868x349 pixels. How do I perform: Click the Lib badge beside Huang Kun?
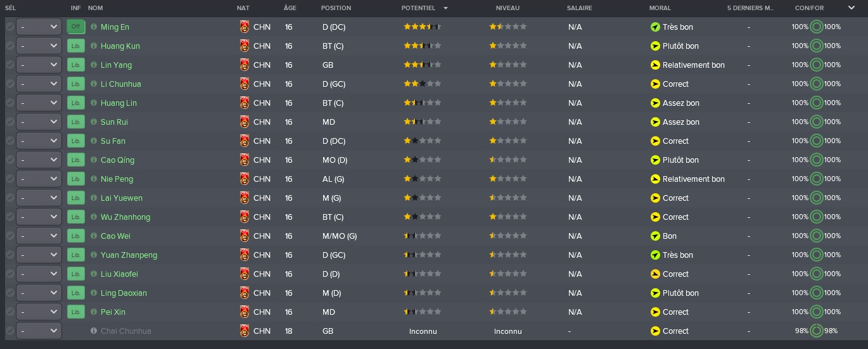click(x=76, y=46)
